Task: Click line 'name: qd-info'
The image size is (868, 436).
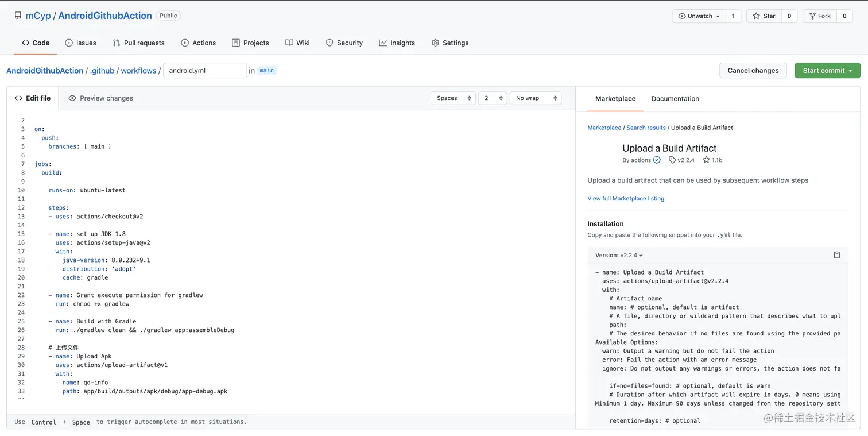Action: 85,383
